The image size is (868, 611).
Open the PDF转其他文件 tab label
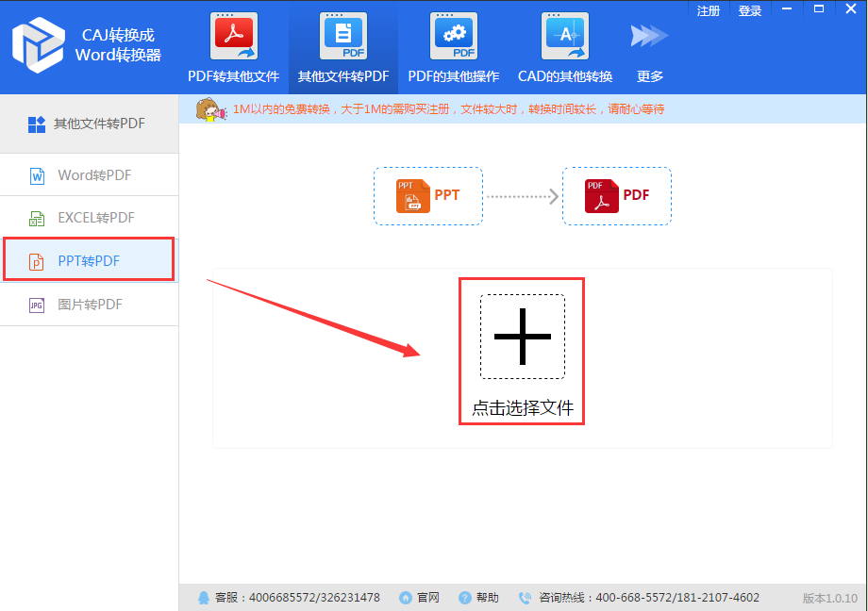pos(234,76)
